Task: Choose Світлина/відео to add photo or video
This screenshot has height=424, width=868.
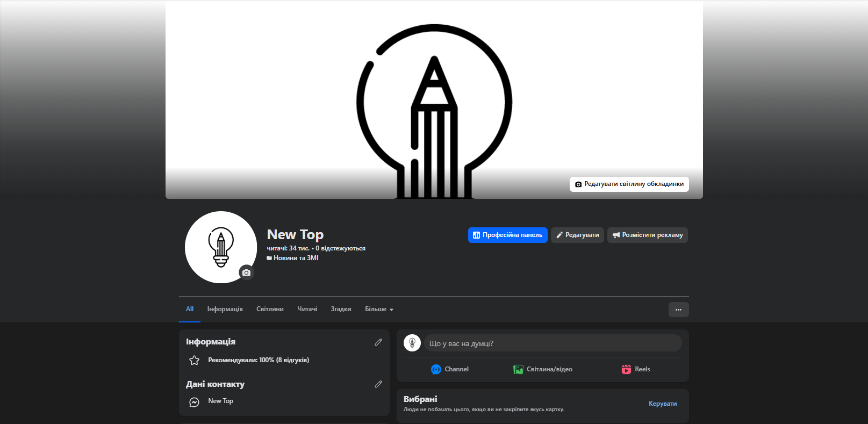Action: 543,369
